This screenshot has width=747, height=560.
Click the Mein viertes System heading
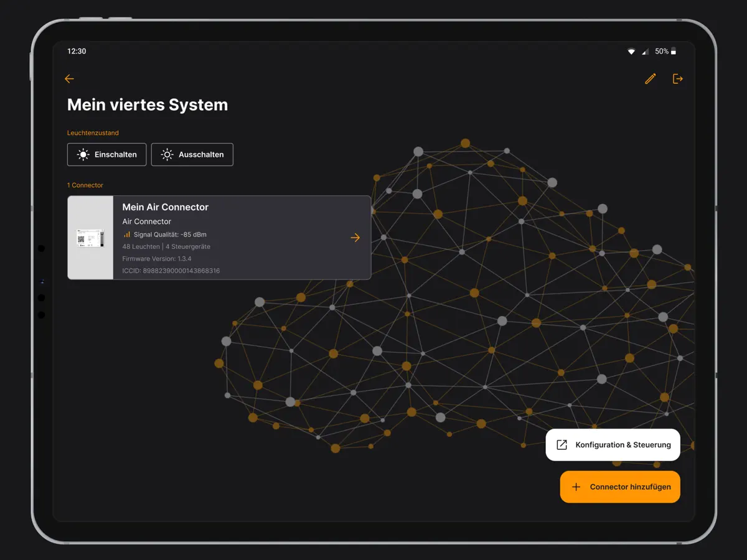148,105
